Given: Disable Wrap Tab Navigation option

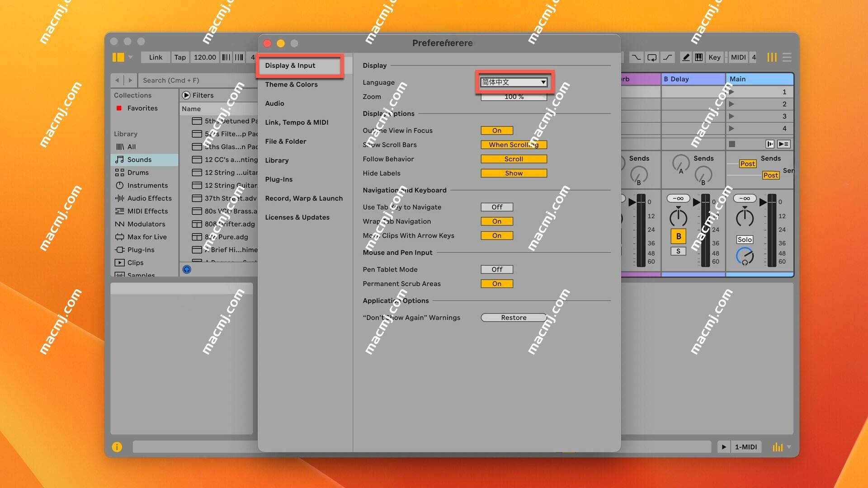Looking at the screenshot, I should [x=496, y=221].
